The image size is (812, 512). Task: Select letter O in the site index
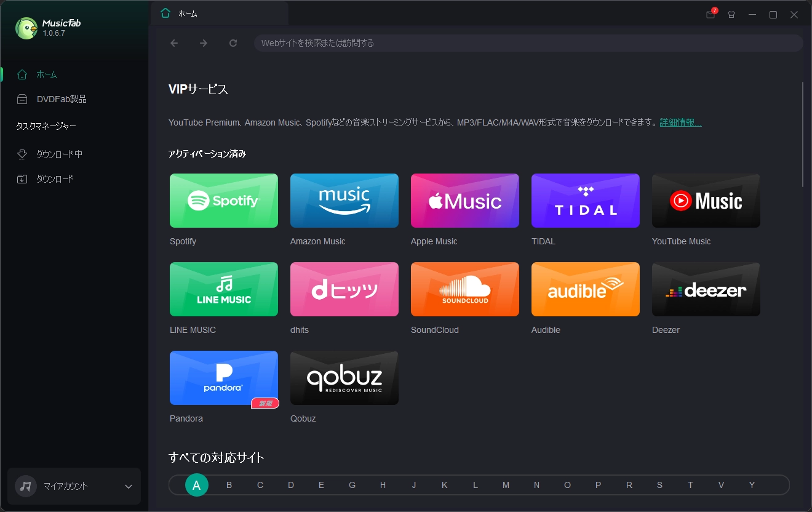[x=567, y=485]
